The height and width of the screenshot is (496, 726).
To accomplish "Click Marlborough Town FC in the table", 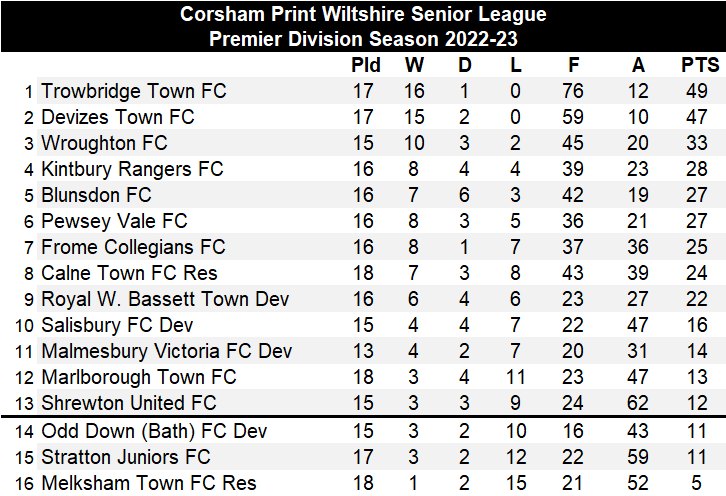I will click(x=138, y=377).
